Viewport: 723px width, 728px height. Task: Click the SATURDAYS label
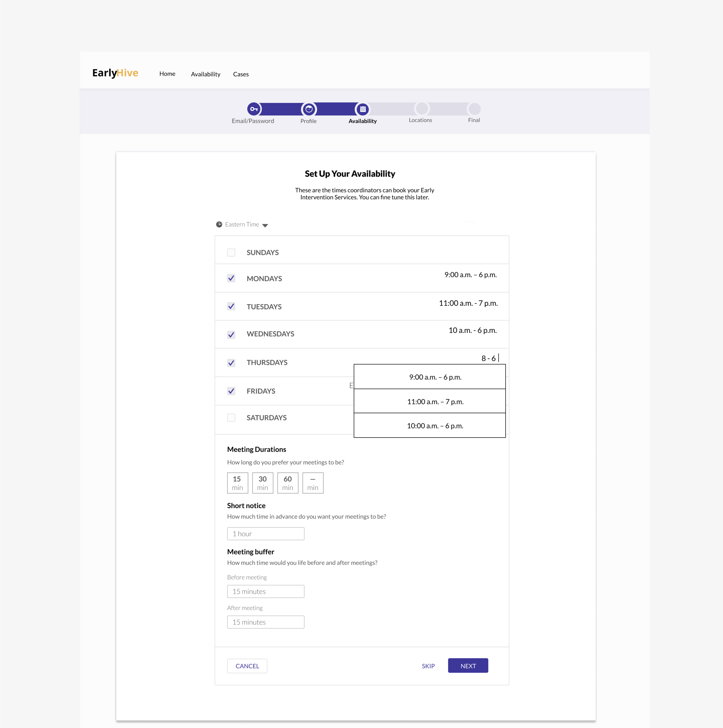click(267, 417)
